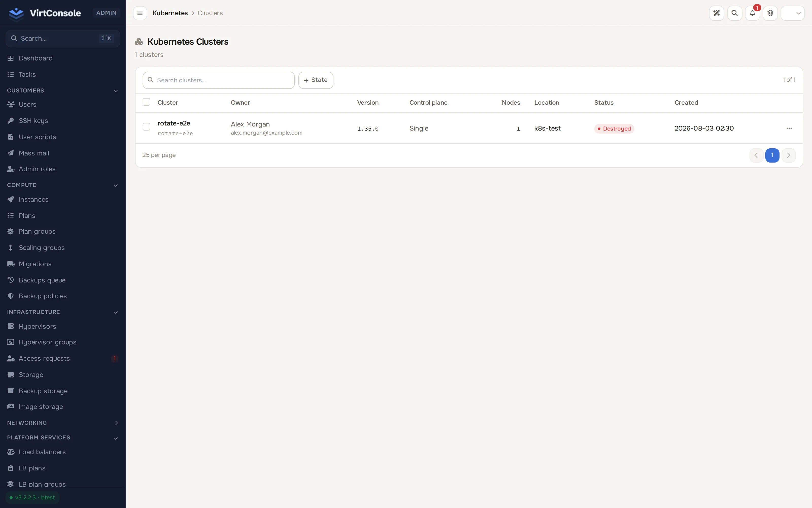Open the header search magnifier button
Image resolution: width=812 pixels, height=508 pixels.
[x=735, y=13]
